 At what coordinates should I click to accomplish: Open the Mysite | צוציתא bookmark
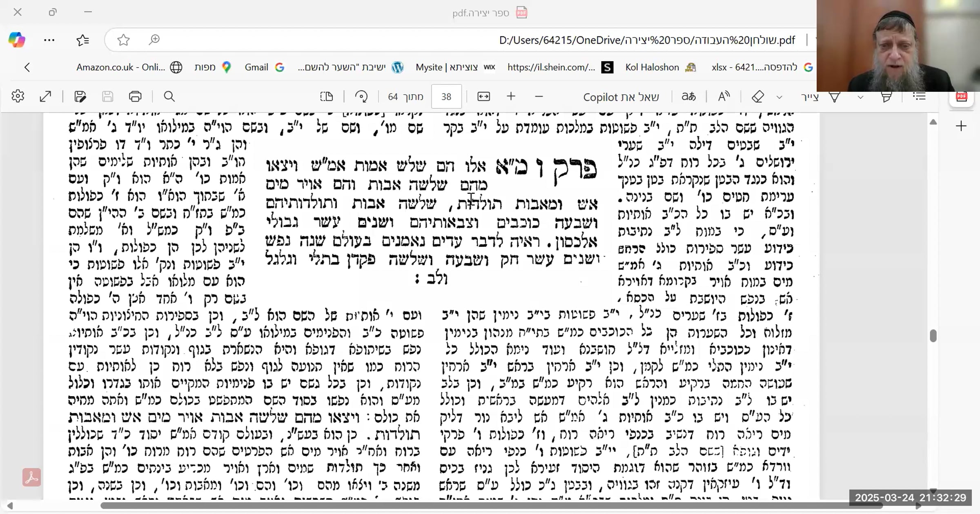click(x=455, y=67)
